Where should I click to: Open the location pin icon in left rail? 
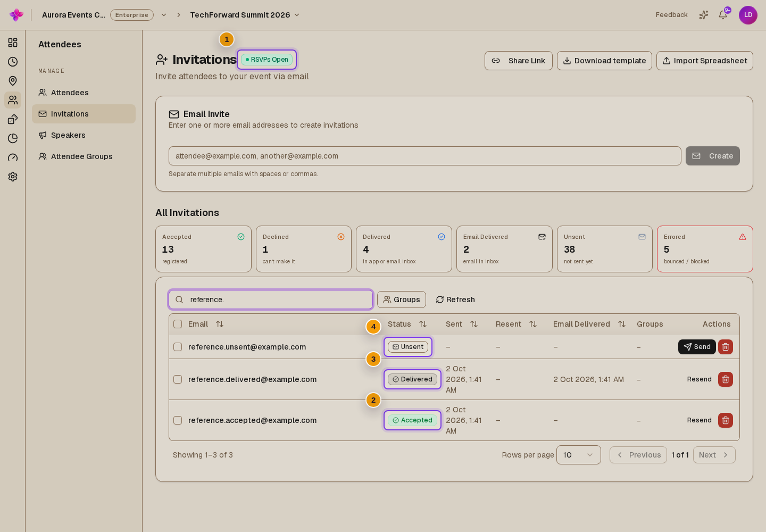[13, 81]
